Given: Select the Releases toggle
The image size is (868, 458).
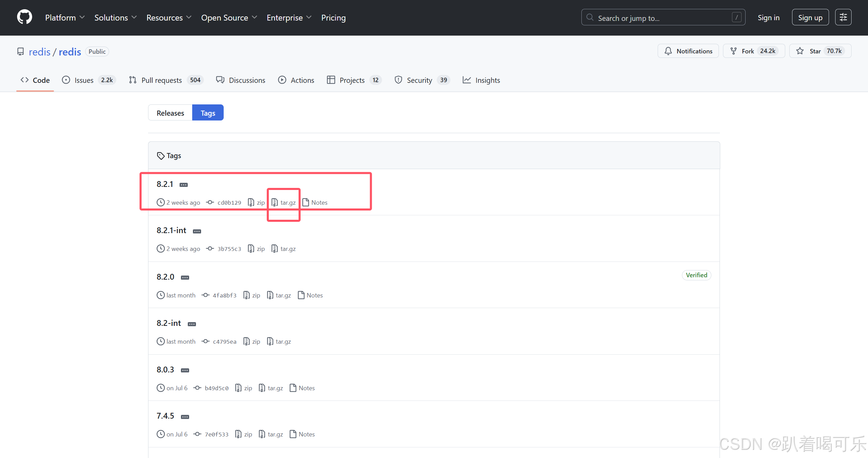Looking at the screenshot, I should (170, 113).
